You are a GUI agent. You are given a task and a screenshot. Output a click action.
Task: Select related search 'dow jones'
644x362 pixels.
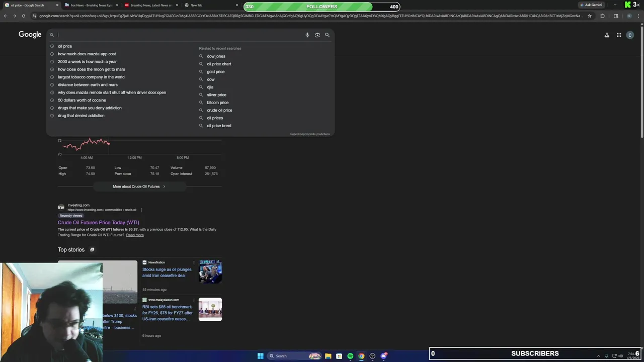(x=216, y=56)
